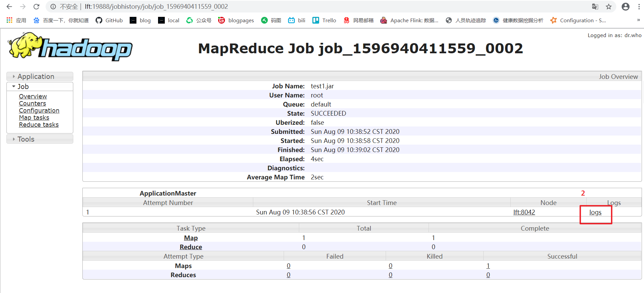Open the Configuration page in Job menu

(39, 111)
